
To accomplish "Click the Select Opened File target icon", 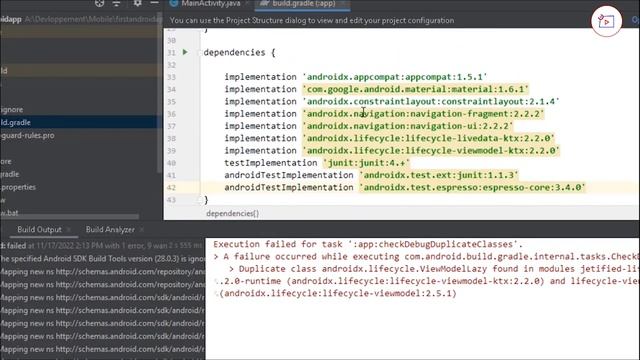I will point(100,3).
